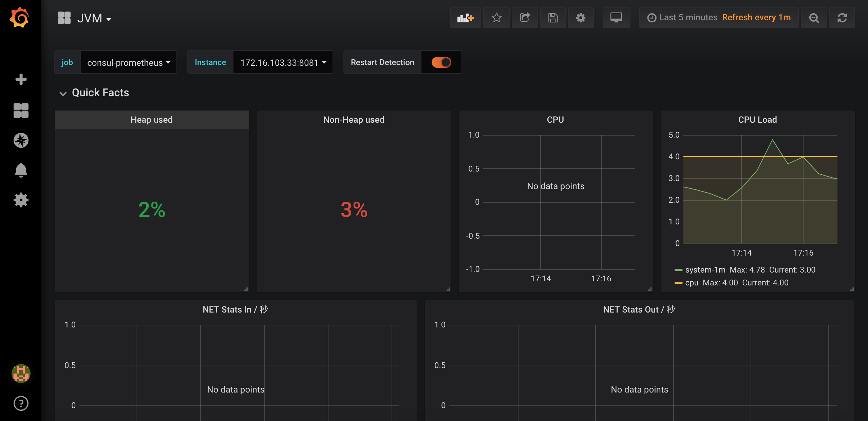Open the Configuration gear in sidebar
The width and height of the screenshot is (868, 421).
click(21, 200)
